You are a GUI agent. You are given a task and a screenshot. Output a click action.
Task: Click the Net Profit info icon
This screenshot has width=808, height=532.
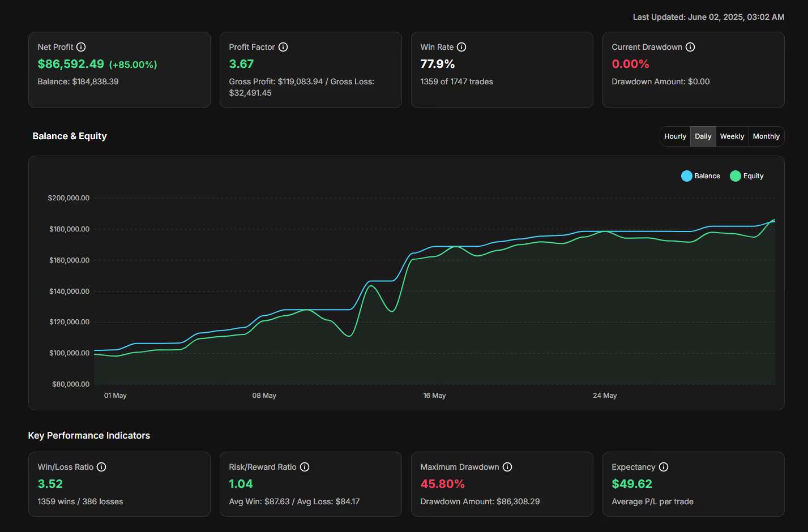(81, 47)
